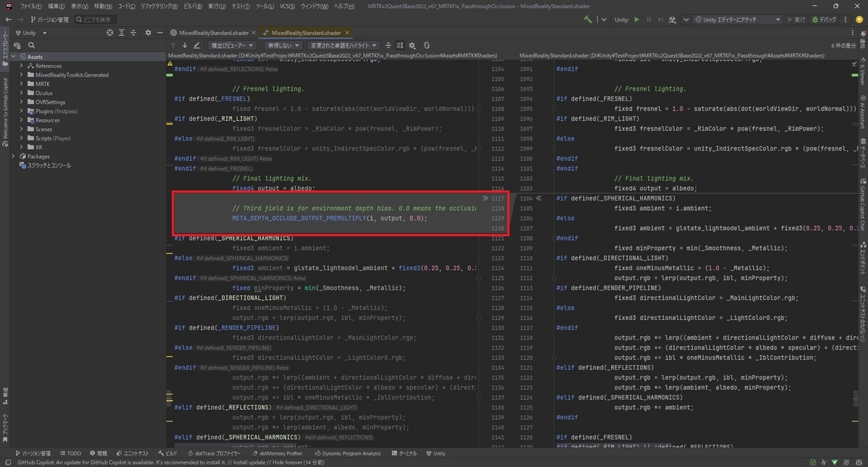The image size is (868, 467).
Task: Open diff viewer settings gear
Action: (x=412, y=45)
